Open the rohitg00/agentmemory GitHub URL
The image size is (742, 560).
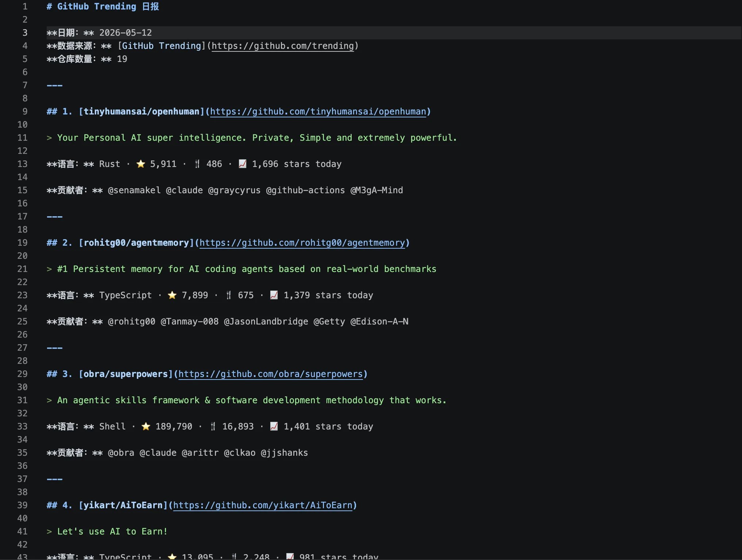(302, 243)
